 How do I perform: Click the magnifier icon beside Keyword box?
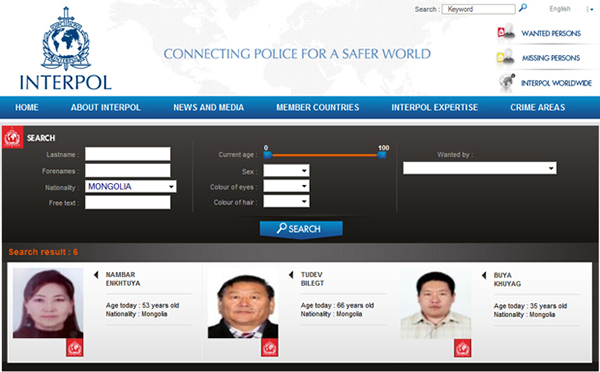click(523, 8)
